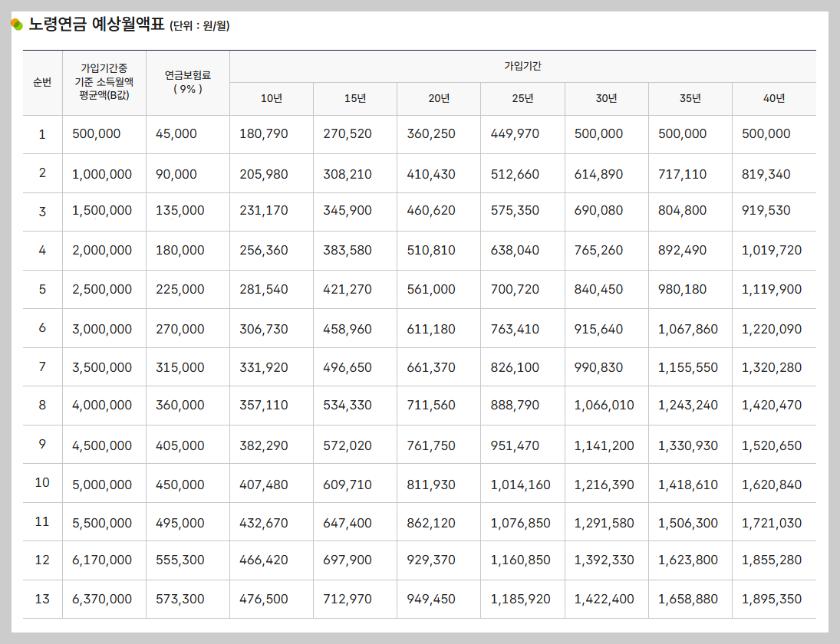Click the 15년 column header
This screenshot has width=840, height=644.
click(354, 98)
